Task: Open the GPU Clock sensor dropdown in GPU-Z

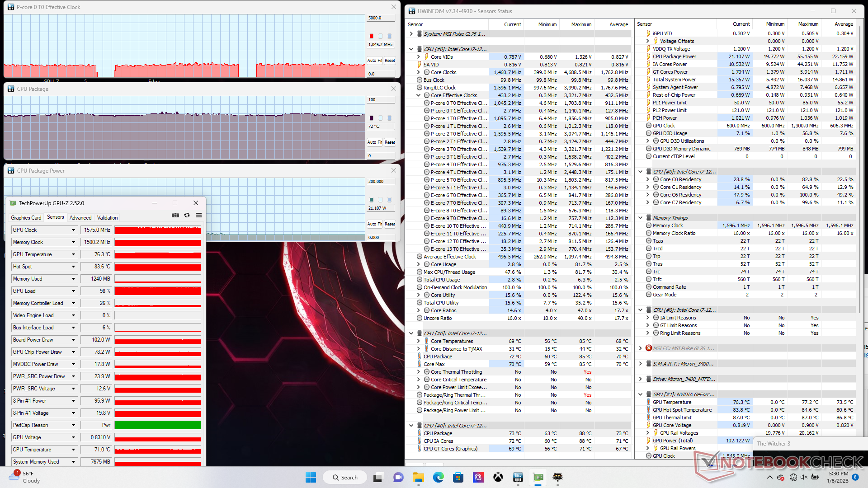Action: [73, 230]
